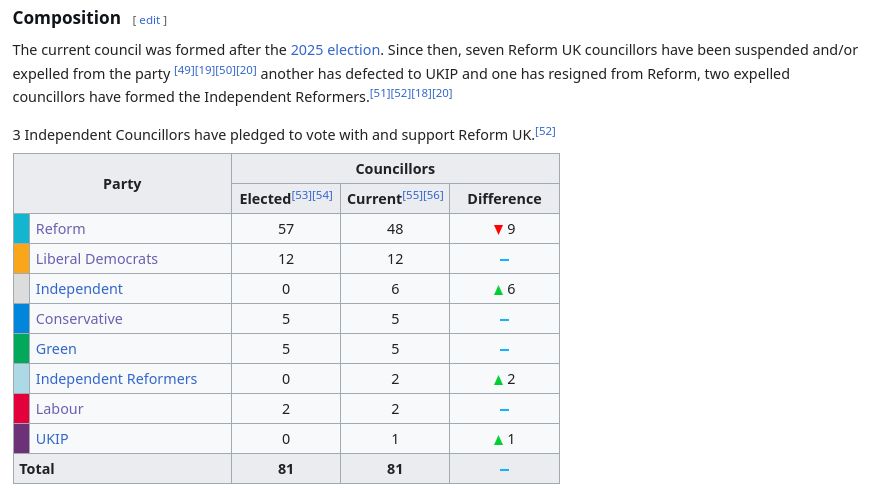This screenshot has height=493, width=873.
Task: Open the 2025 election link
Action: pyautogui.click(x=335, y=49)
